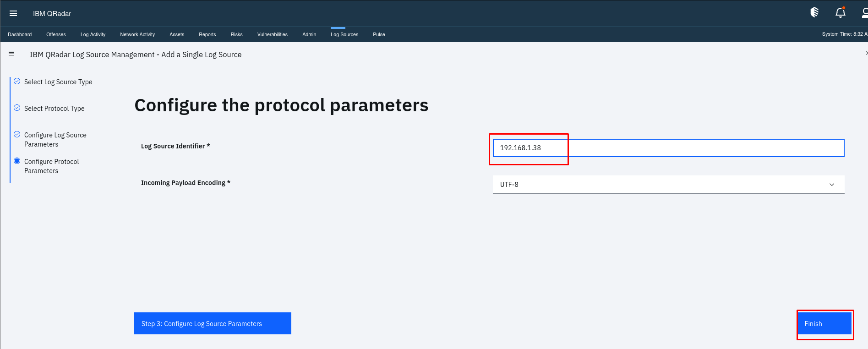Click the Incoming Payload Encoding label

[x=186, y=183]
